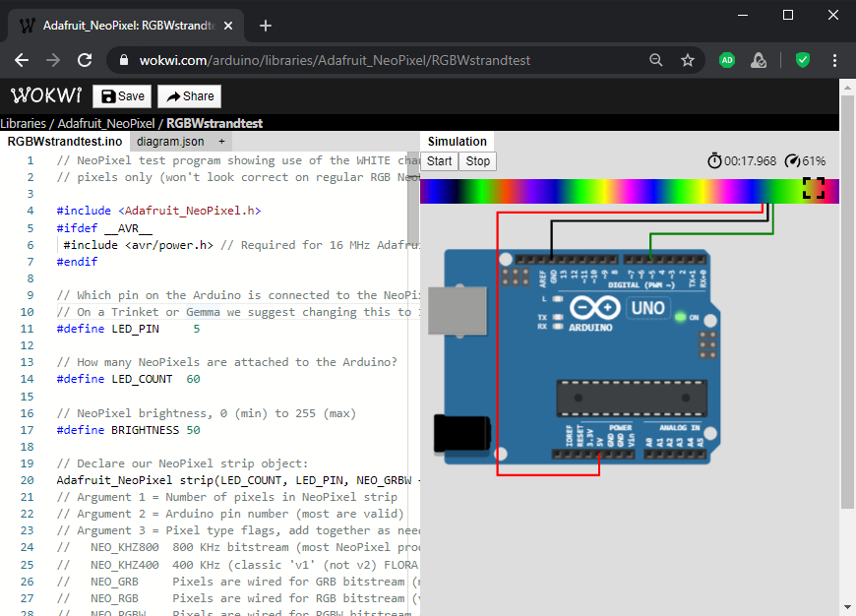Click the Arduino L indicator LED
Viewport: 856px width, 616px height.
click(557, 299)
